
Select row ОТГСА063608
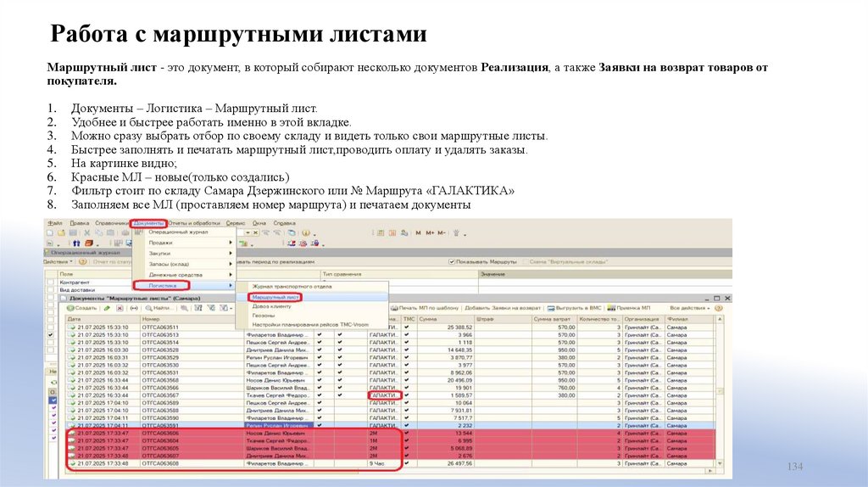[390, 463]
